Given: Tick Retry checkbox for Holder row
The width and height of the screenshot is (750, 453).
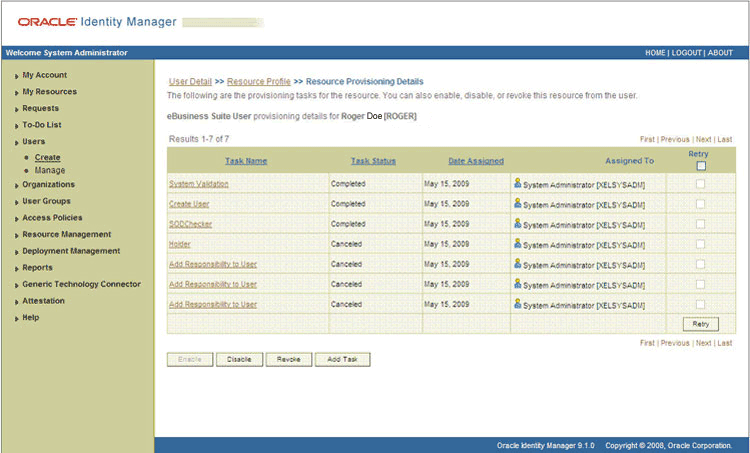Looking at the screenshot, I should tap(700, 244).
